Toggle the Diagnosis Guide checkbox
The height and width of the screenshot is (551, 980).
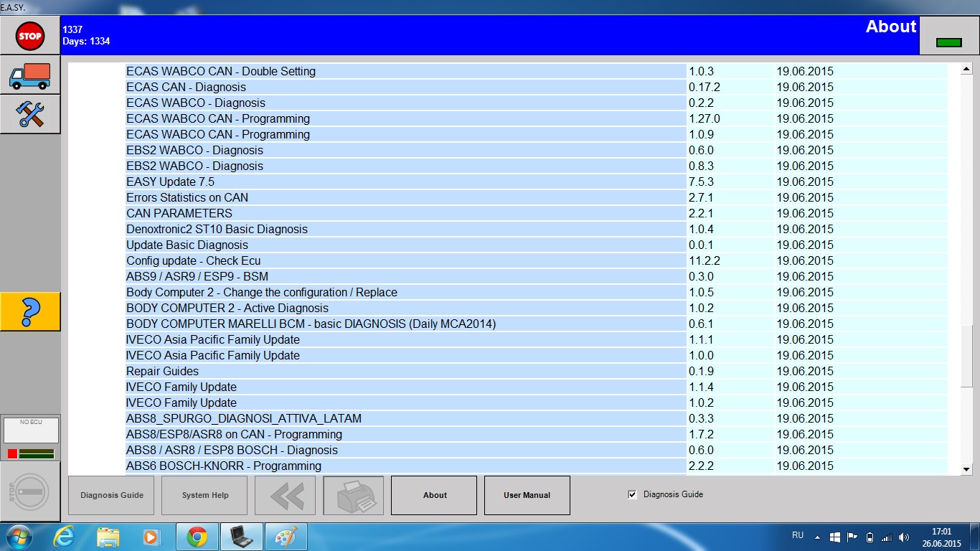(x=632, y=494)
